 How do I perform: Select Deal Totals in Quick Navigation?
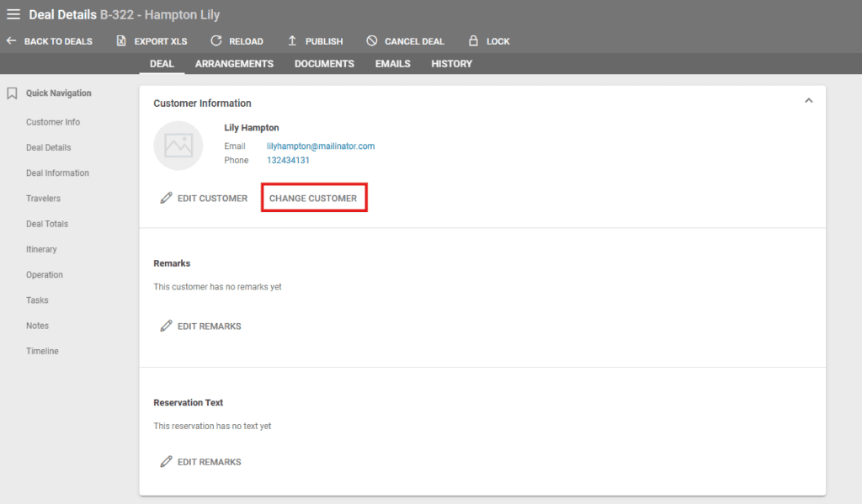pyautogui.click(x=47, y=224)
